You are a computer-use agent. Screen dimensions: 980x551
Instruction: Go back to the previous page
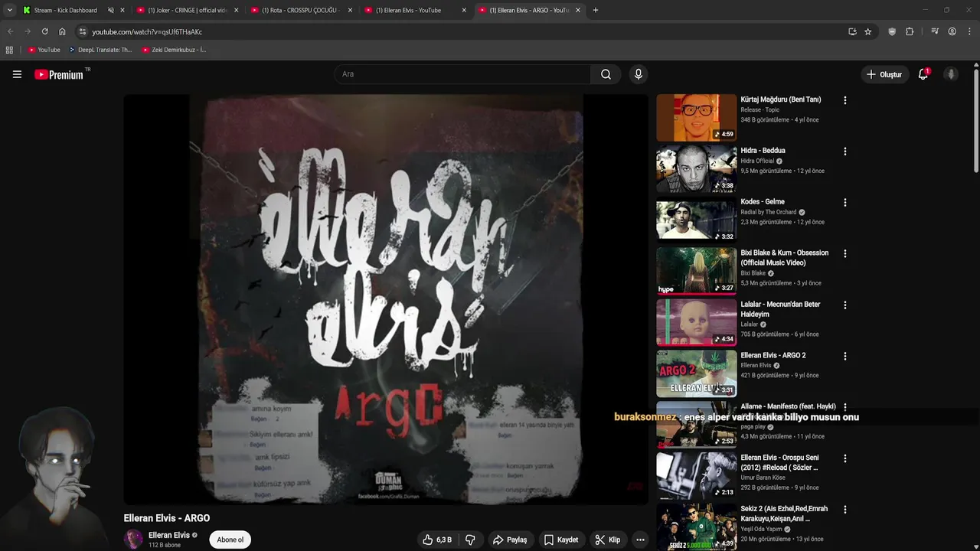coord(10,31)
